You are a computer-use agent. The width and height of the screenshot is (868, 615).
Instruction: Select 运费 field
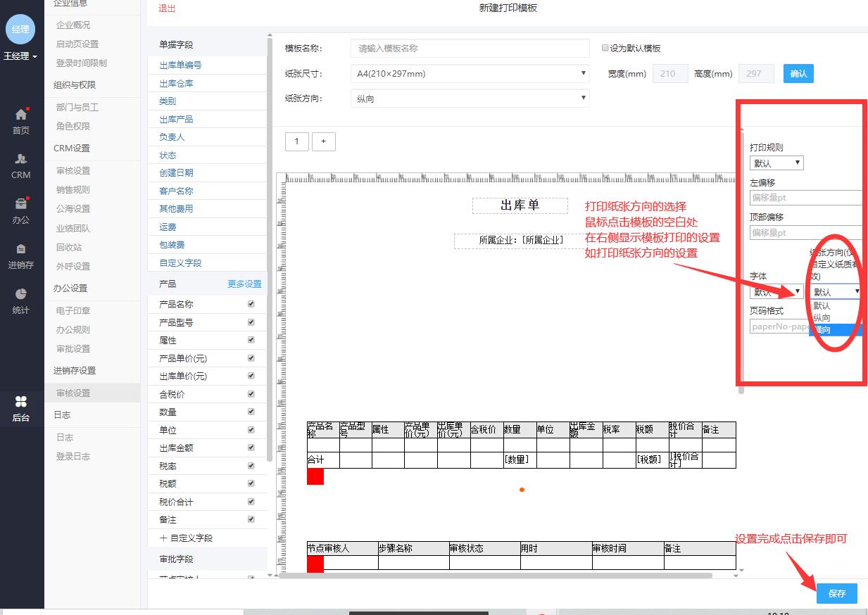coord(168,227)
